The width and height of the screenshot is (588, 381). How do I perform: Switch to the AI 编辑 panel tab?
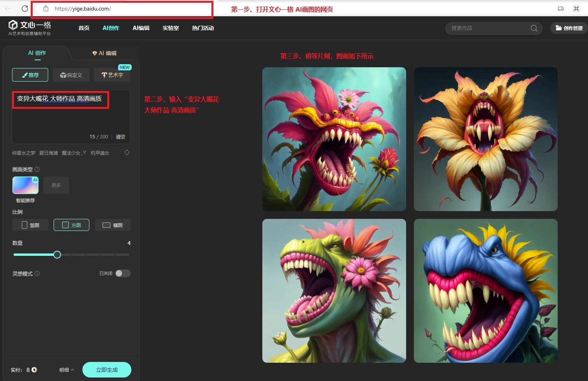(105, 53)
